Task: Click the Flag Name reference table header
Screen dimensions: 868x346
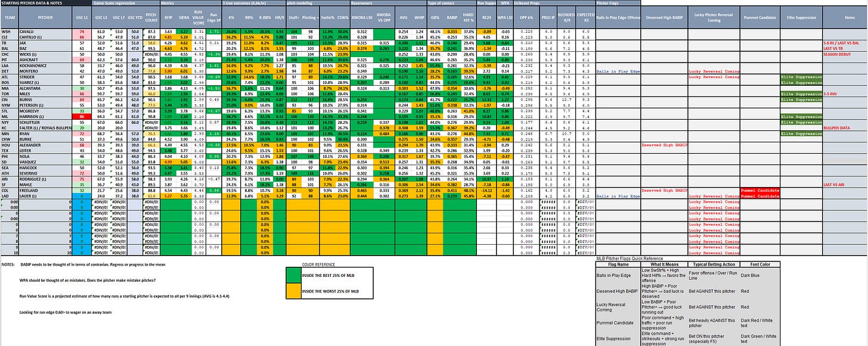Action: (618, 265)
